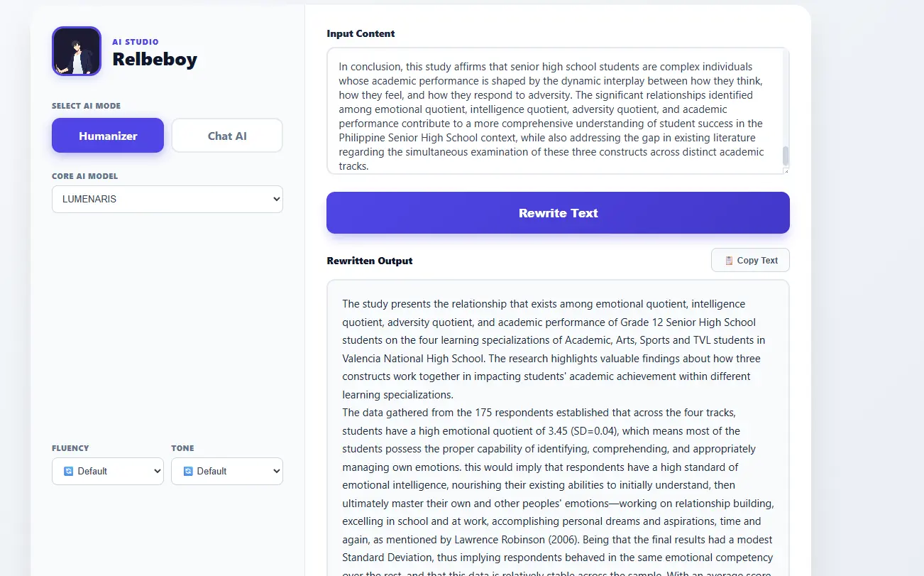Click the clipboard icon beside Copy Text
The image size is (924, 576).
pos(729,261)
